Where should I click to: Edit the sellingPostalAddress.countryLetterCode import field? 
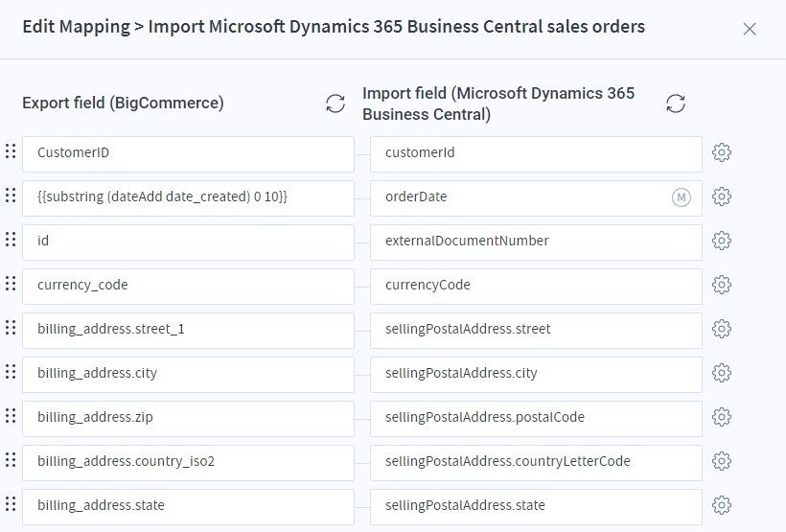pos(536,463)
